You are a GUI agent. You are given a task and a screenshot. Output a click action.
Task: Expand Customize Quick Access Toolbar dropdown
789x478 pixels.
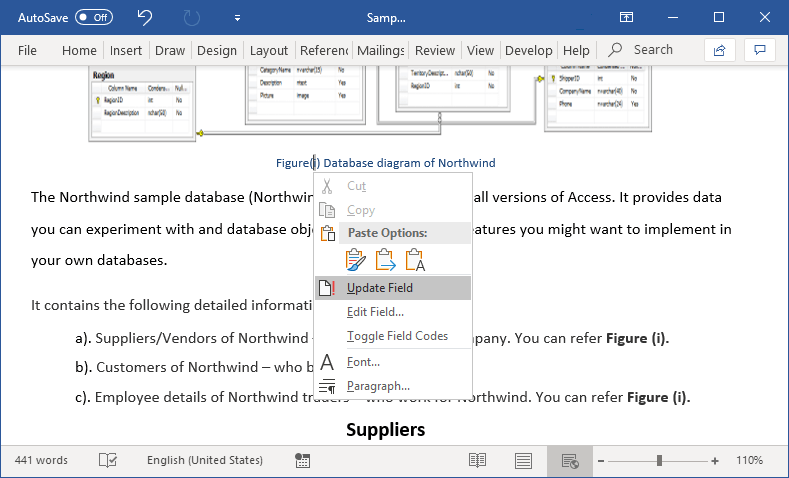(x=237, y=18)
